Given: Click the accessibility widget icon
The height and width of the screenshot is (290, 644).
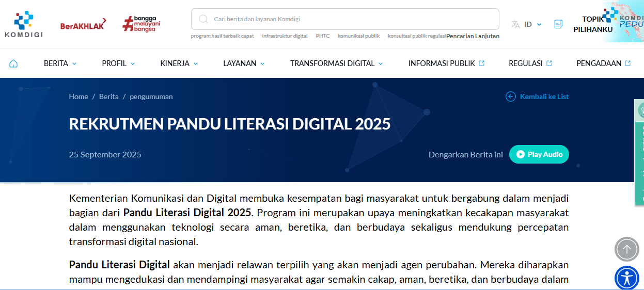Looking at the screenshot, I should (626, 278).
